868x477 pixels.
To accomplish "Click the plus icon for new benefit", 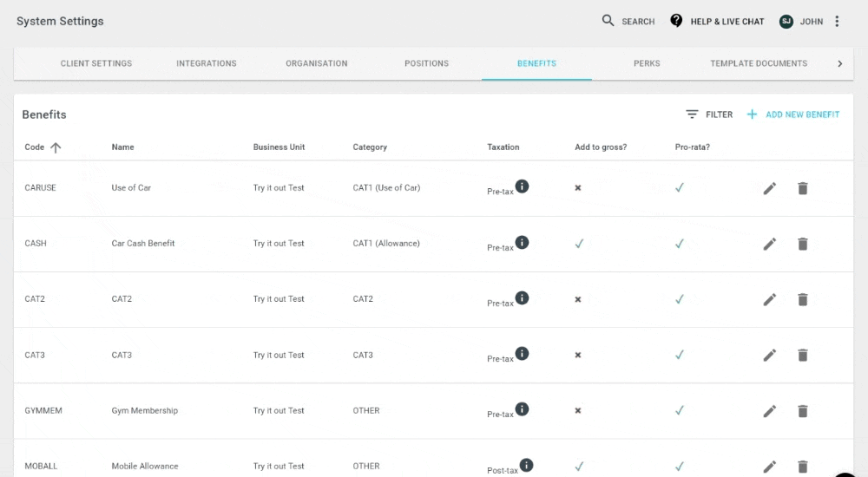I will click(x=752, y=114).
